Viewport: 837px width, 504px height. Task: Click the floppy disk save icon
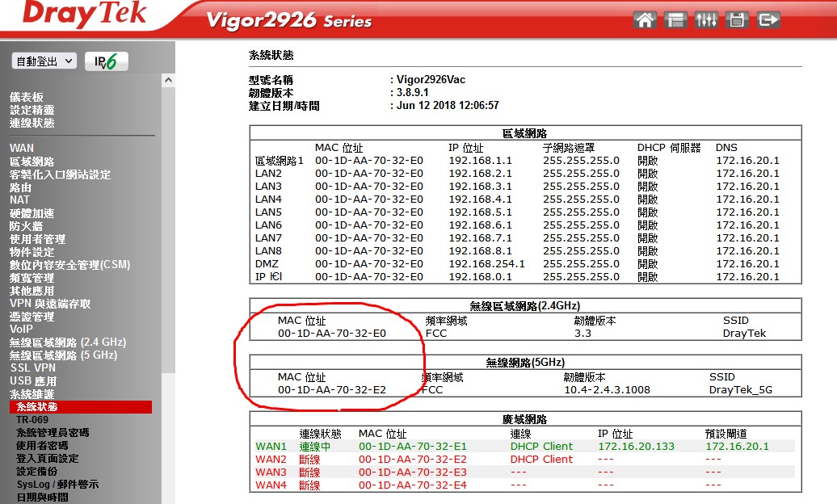pyautogui.click(x=737, y=20)
